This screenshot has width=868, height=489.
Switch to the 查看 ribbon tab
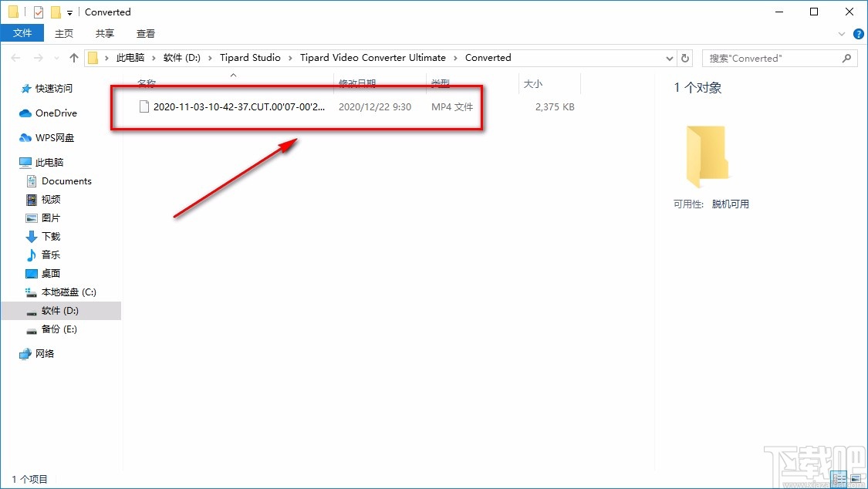[146, 33]
